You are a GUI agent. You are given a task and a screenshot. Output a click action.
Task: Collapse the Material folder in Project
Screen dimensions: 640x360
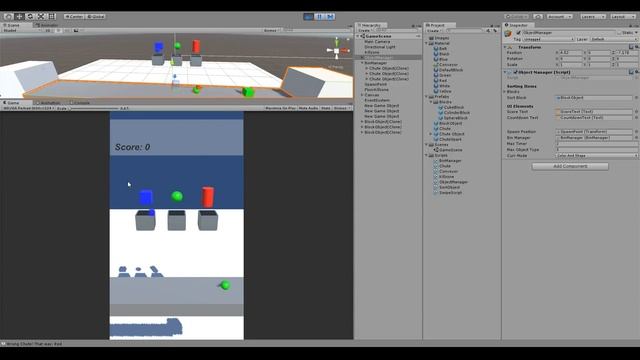point(427,43)
